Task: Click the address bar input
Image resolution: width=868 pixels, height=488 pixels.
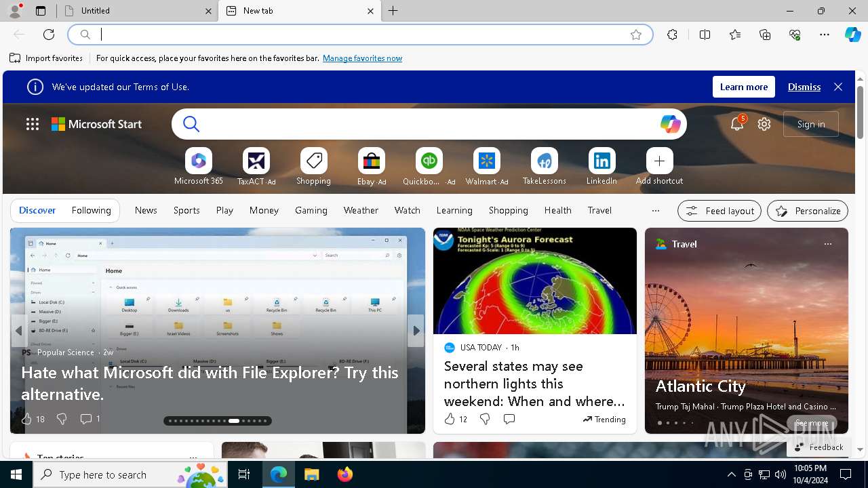Action: [x=359, y=35]
